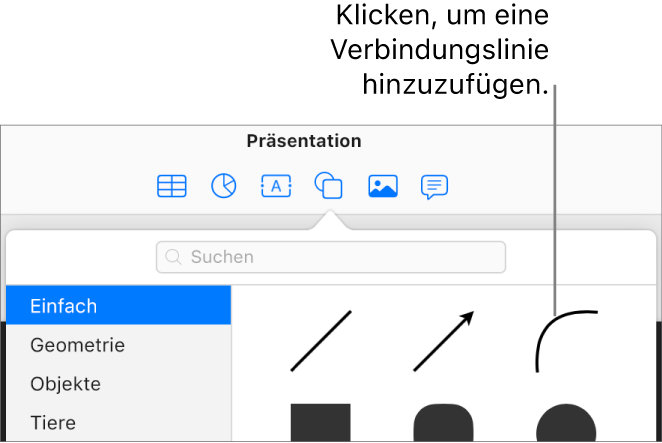Insert the arrow line shape
The image size is (662, 443).
tap(443, 341)
